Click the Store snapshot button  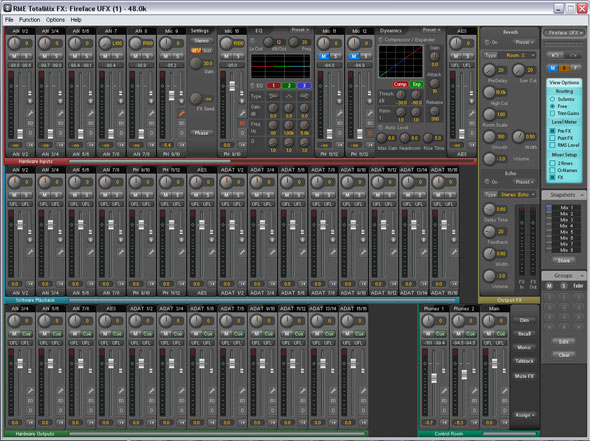pos(564,260)
